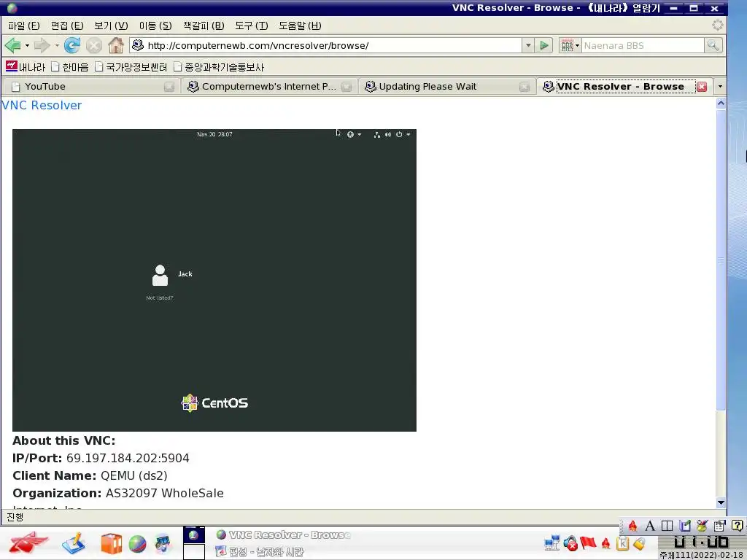Select 편성 - 날자와 시간 taskbar entry
This screenshot has width=747, height=560.
(x=260, y=552)
